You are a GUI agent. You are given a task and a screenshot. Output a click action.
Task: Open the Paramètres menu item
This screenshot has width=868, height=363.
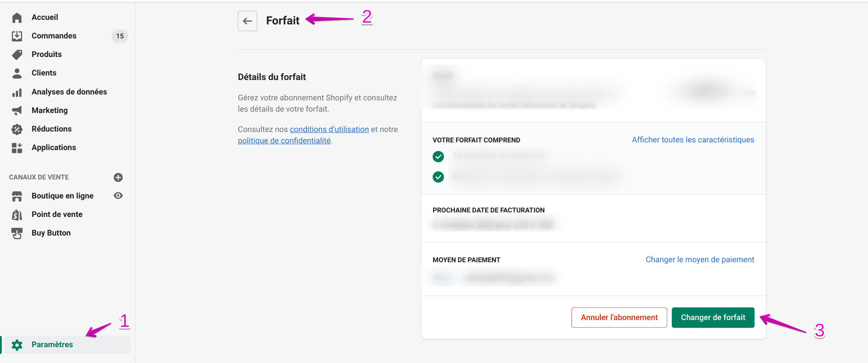tap(52, 344)
